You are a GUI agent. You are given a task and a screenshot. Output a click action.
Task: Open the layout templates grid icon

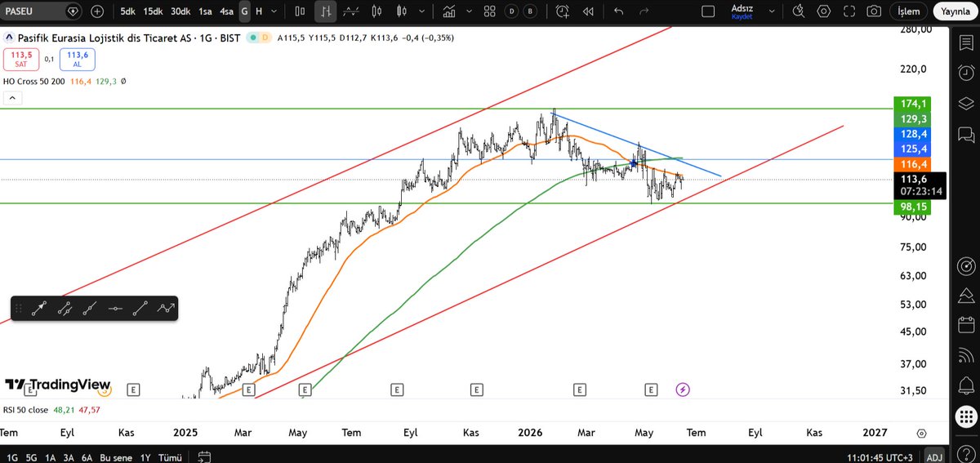[489, 11]
